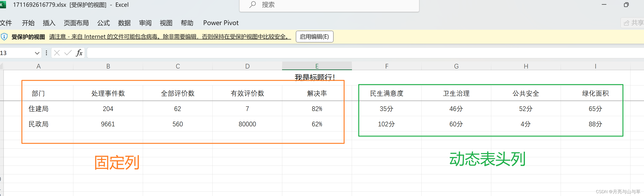This screenshot has width=644, height=196.
Task: Click the 民生满意度 header cell
Action: 387,93
